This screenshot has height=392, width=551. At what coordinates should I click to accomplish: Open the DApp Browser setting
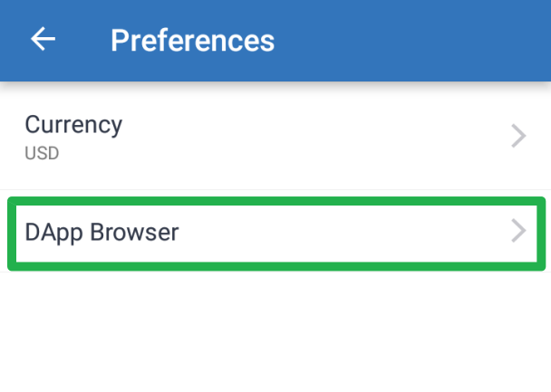(x=272, y=233)
